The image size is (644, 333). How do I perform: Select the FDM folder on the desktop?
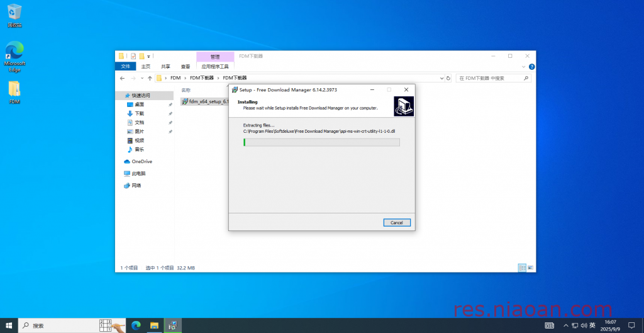coord(14,93)
